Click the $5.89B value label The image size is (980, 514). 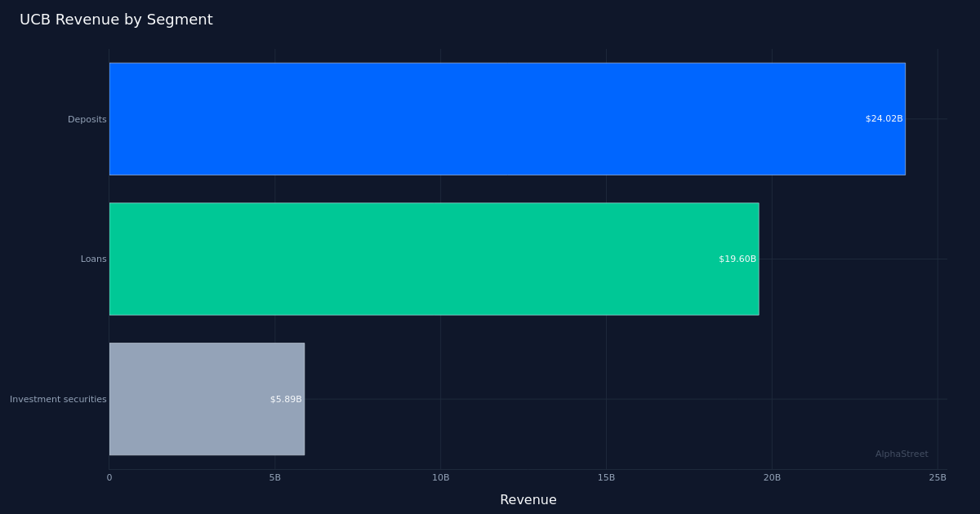point(286,400)
